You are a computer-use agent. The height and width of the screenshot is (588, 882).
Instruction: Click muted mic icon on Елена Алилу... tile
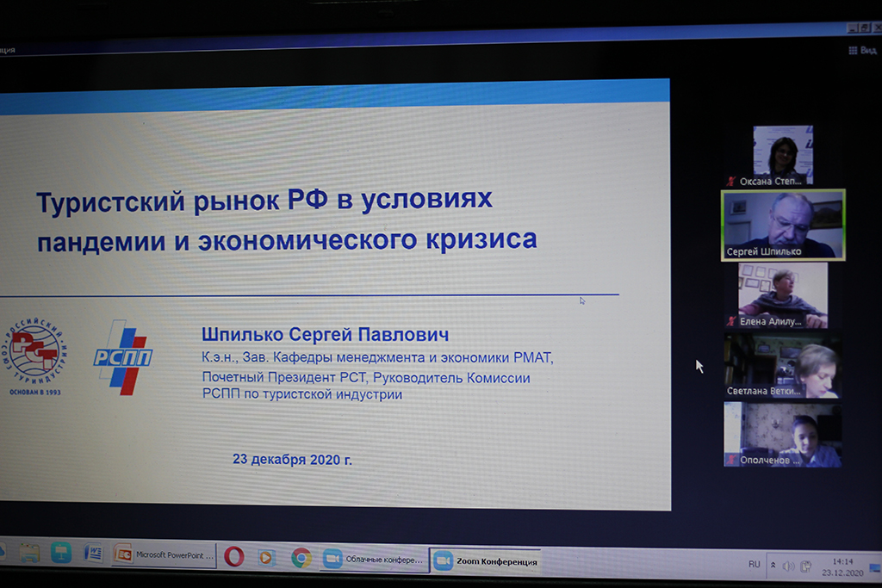(732, 321)
